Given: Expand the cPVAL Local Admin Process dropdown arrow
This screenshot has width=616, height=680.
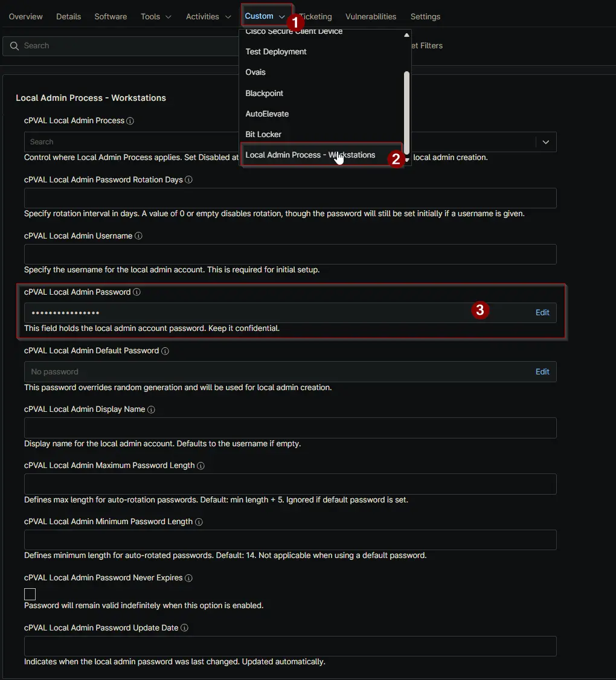Looking at the screenshot, I should pyautogui.click(x=545, y=142).
